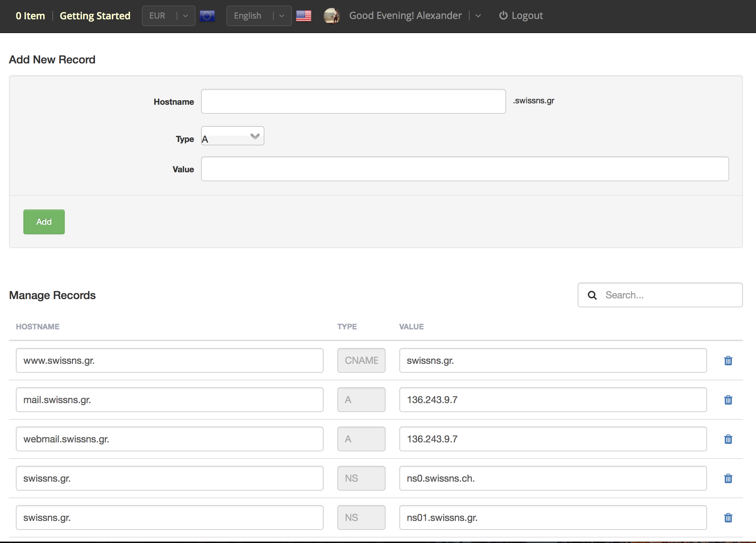The image size is (756, 543).
Task: Delete the www.swissns.gr. CNAME record
Action: point(728,361)
